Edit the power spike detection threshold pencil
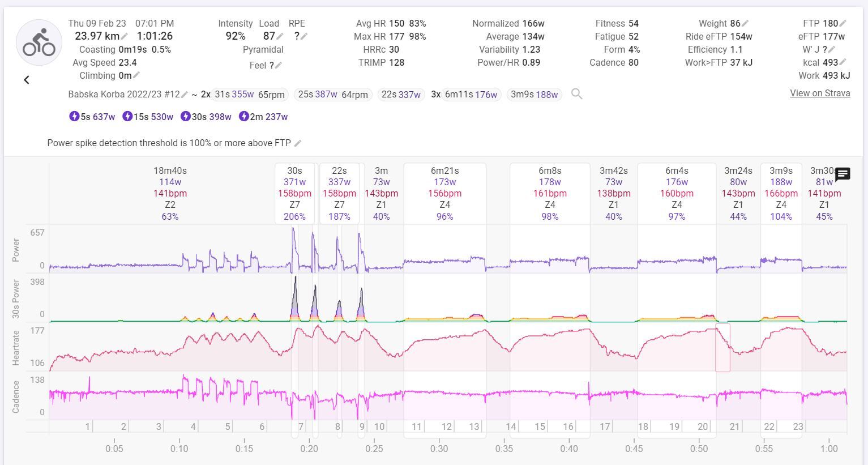 point(298,143)
